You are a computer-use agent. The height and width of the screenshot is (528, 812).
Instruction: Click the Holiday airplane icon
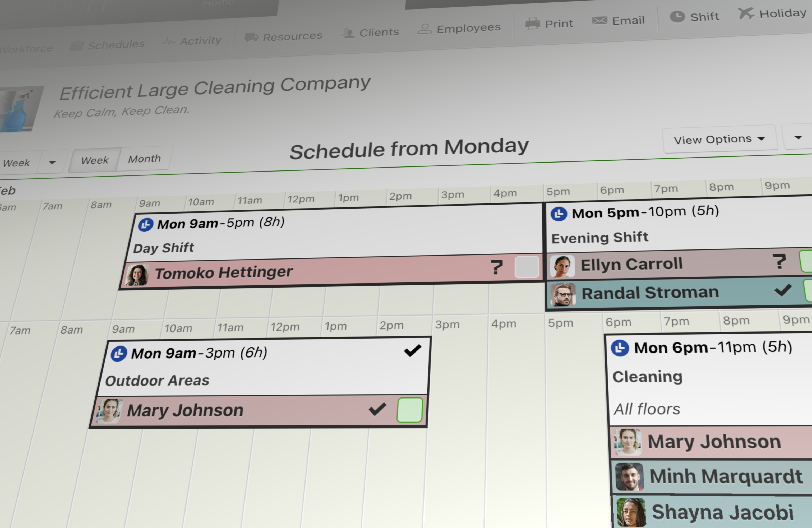pyautogui.click(x=746, y=14)
